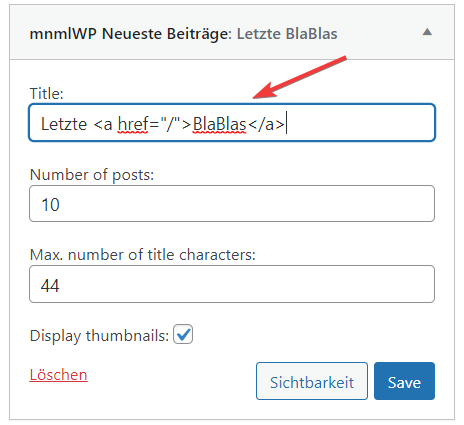Click the Max. number of title characters label
This screenshot has height=425, width=464.
(x=142, y=255)
